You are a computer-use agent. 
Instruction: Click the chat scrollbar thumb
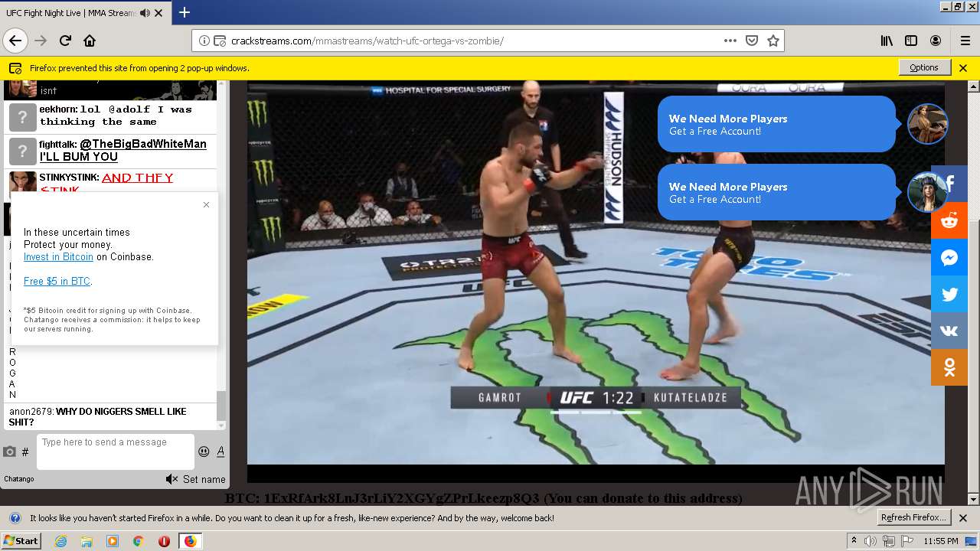click(221, 406)
